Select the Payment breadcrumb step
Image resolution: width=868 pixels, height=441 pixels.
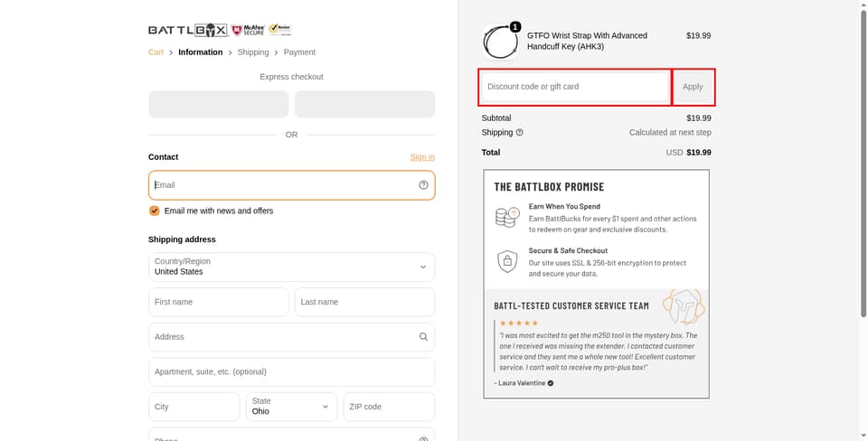point(299,52)
